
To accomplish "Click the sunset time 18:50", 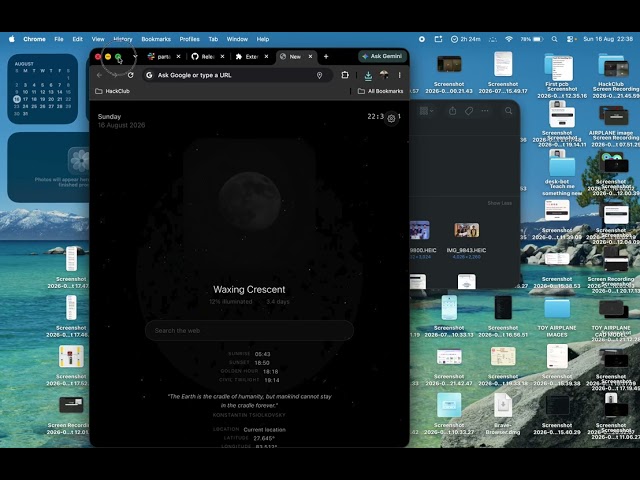I will click(262, 363).
